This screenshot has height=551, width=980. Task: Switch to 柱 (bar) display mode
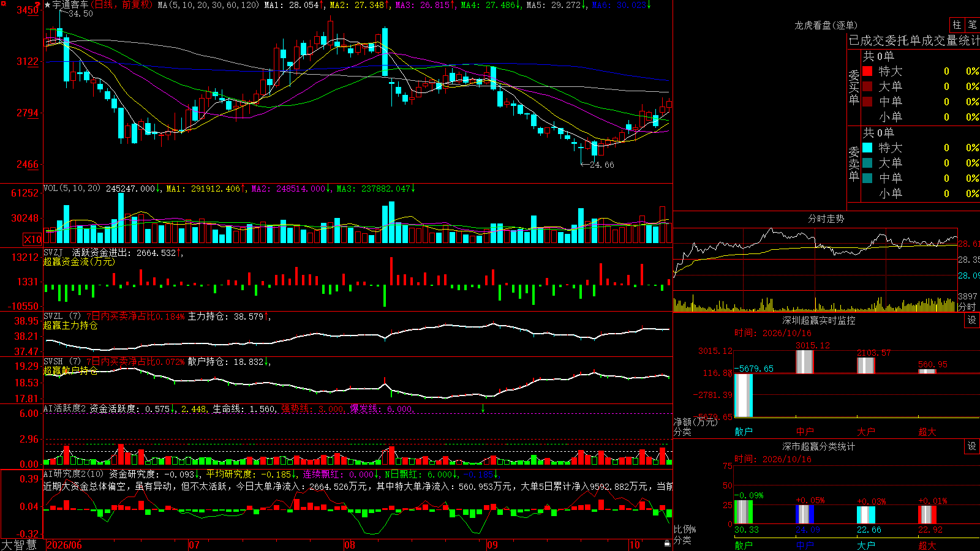point(957,24)
